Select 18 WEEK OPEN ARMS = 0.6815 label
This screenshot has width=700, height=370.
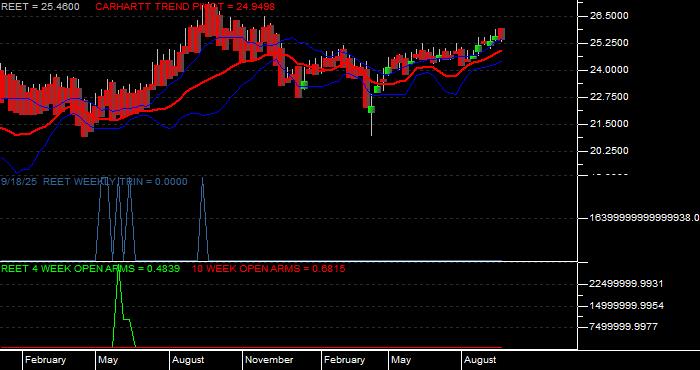pyautogui.click(x=268, y=269)
